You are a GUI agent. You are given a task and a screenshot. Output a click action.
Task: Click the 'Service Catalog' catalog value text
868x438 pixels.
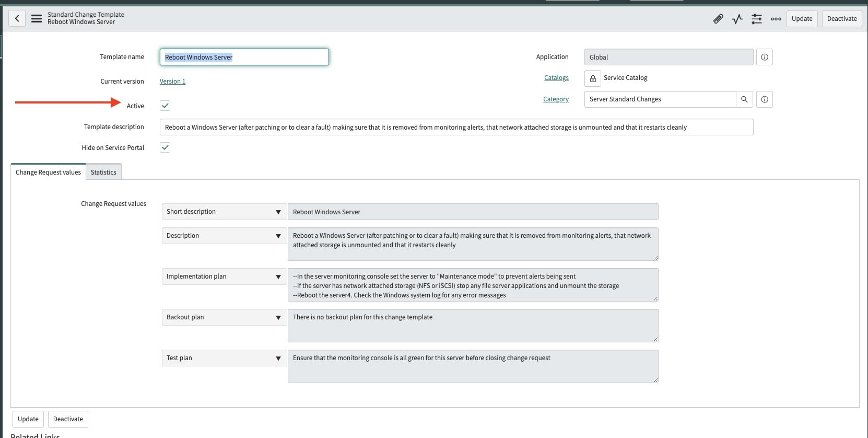click(x=625, y=78)
